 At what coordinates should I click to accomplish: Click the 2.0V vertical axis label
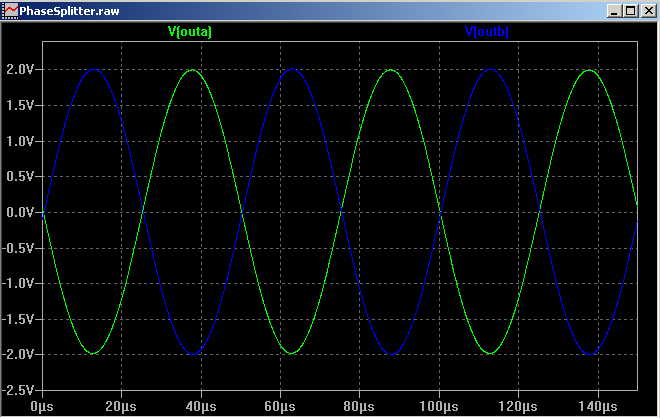tap(20, 69)
